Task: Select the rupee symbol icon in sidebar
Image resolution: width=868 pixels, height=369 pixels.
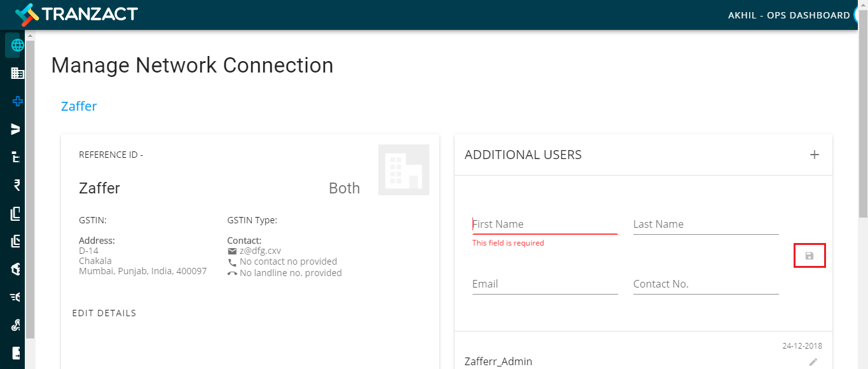Action: click(x=17, y=185)
